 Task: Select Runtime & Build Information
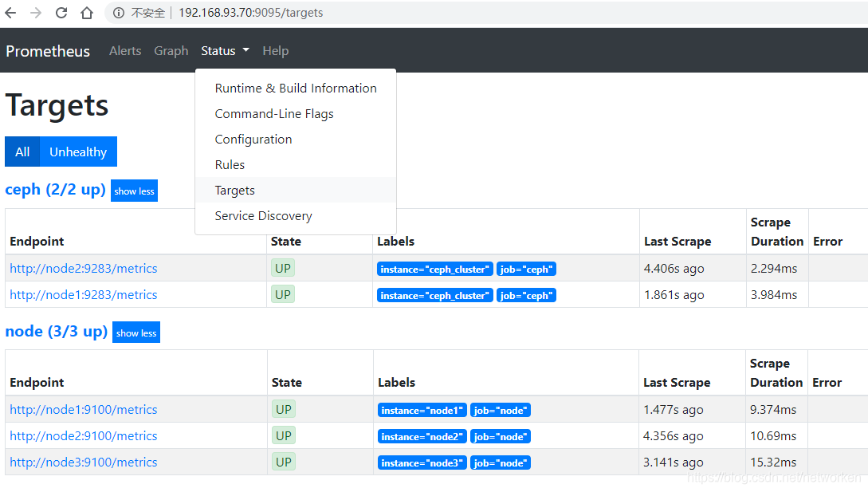pyautogui.click(x=296, y=88)
